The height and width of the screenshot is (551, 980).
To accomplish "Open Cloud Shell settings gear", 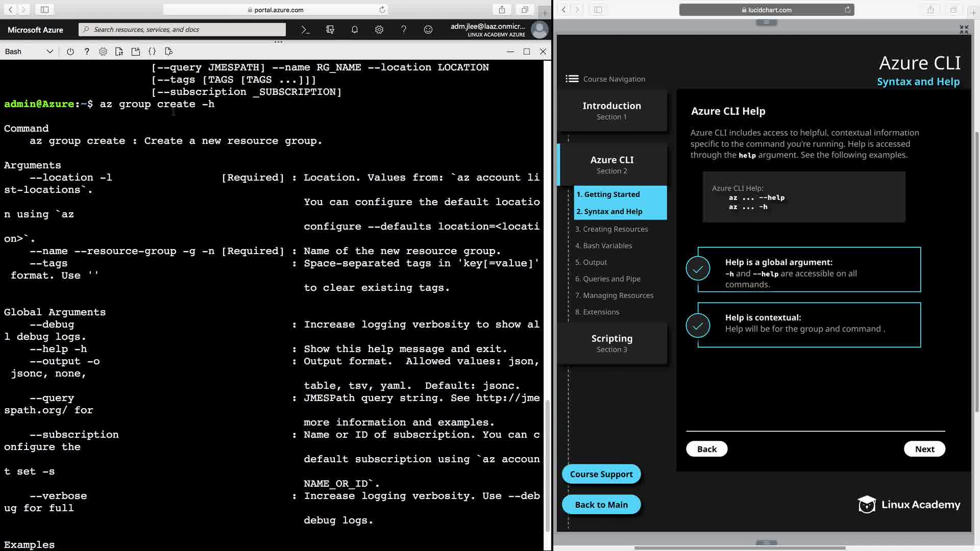I will 103,52.
